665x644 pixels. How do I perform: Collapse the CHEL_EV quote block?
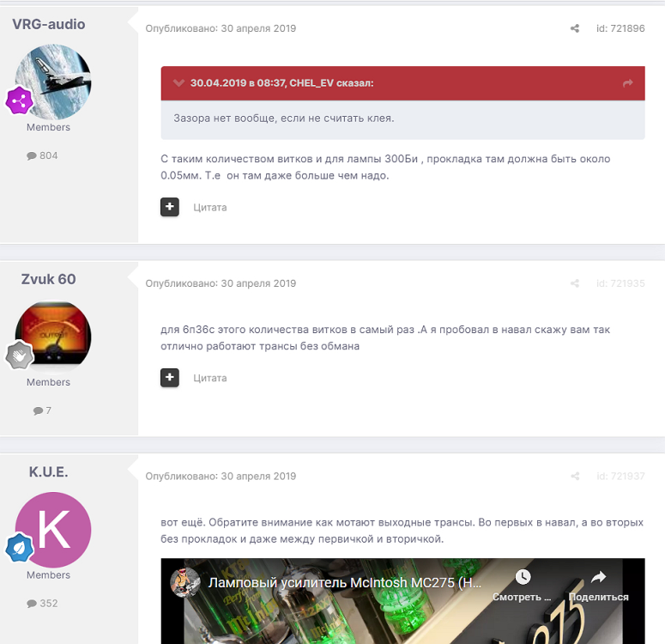point(178,82)
